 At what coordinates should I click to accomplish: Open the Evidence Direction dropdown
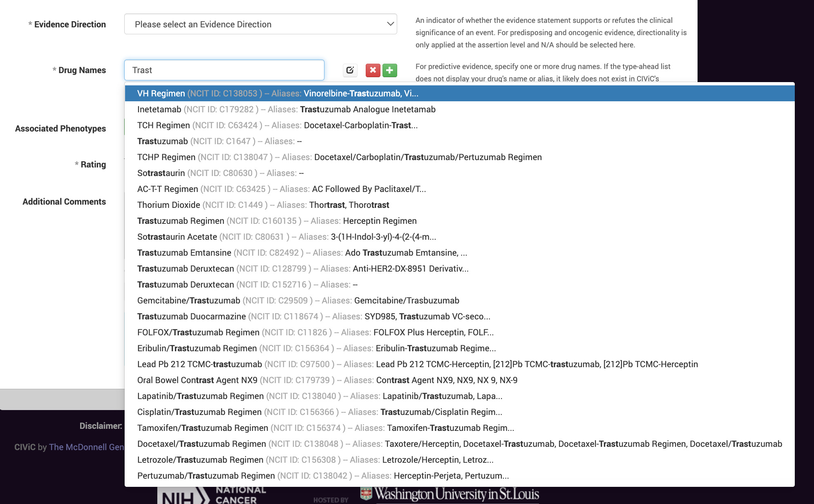(x=260, y=25)
